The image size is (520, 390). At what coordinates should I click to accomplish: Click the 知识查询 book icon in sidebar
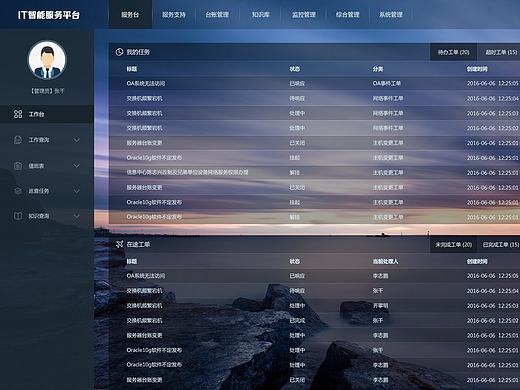tap(18, 216)
